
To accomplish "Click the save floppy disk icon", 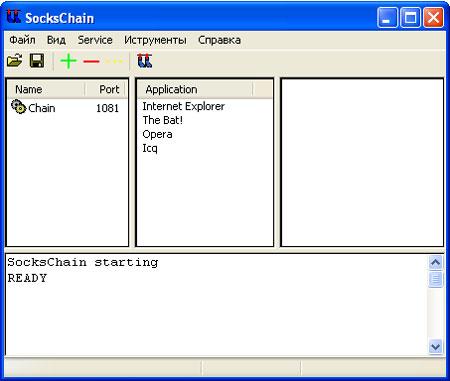I will pyautogui.click(x=37, y=61).
